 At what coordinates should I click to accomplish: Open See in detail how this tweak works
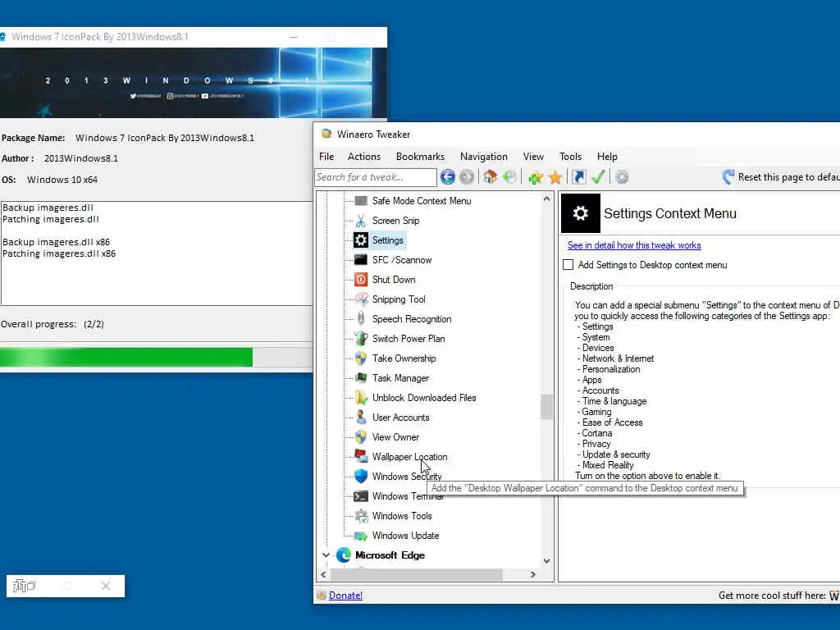(x=634, y=245)
